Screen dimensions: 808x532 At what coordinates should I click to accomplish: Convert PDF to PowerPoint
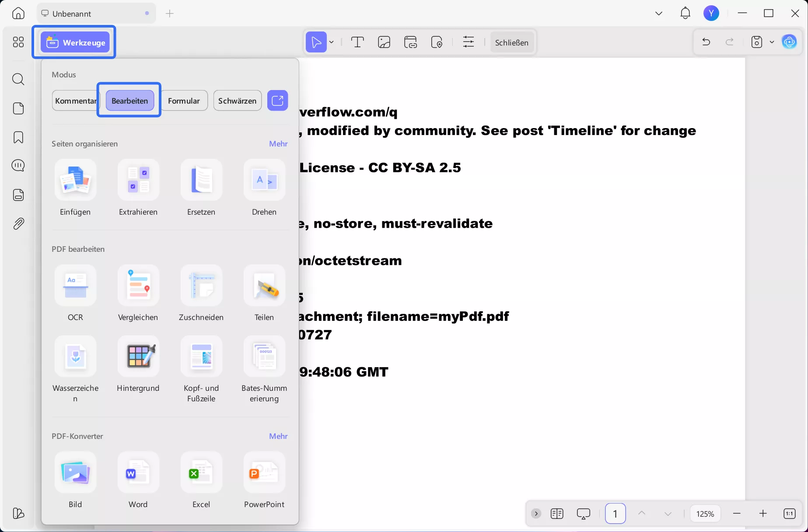pos(264,480)
